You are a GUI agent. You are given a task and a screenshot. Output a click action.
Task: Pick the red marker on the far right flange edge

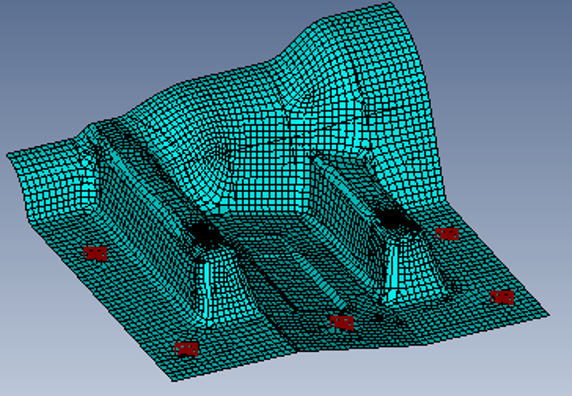pyautogui.click(x=502, y=298)
